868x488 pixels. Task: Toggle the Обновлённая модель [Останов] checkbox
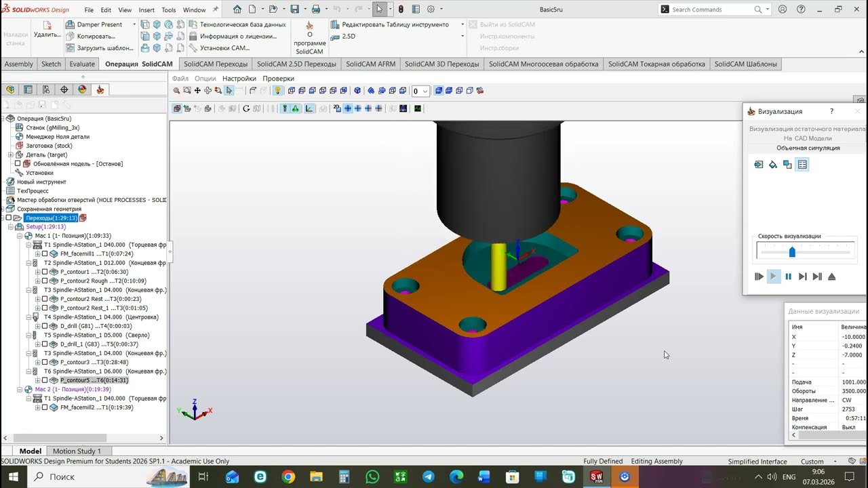pos(18,163)
